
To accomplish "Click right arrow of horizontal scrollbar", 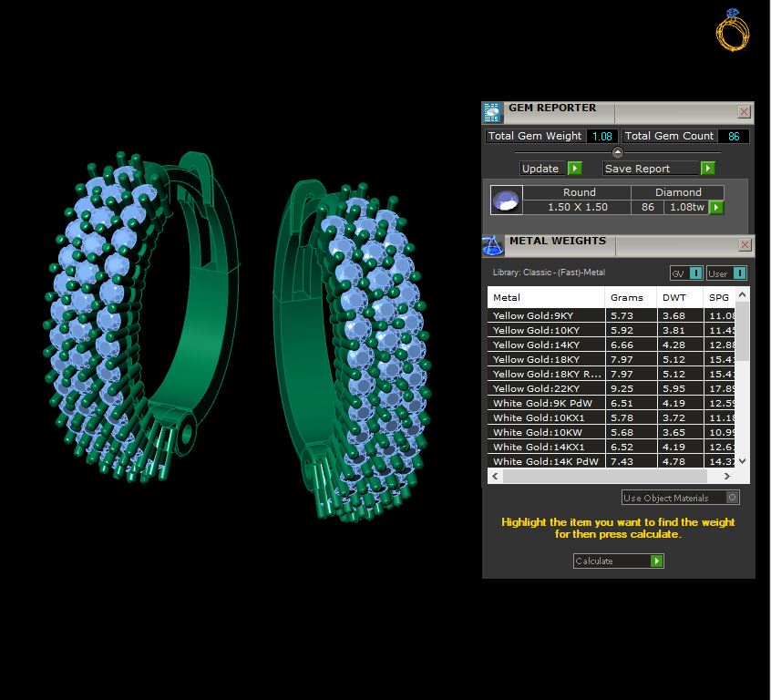I will pos(726,476).
